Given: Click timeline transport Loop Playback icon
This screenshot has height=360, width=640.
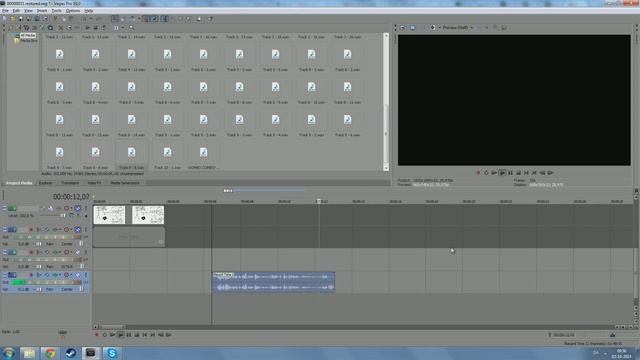Looking at the screenshot, I should tap(105, 335).
